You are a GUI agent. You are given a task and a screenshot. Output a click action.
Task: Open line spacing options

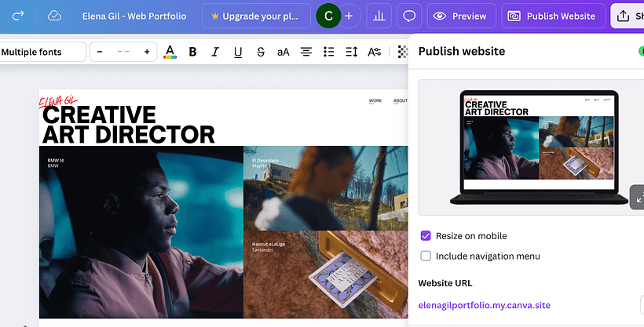pos(352,52)
